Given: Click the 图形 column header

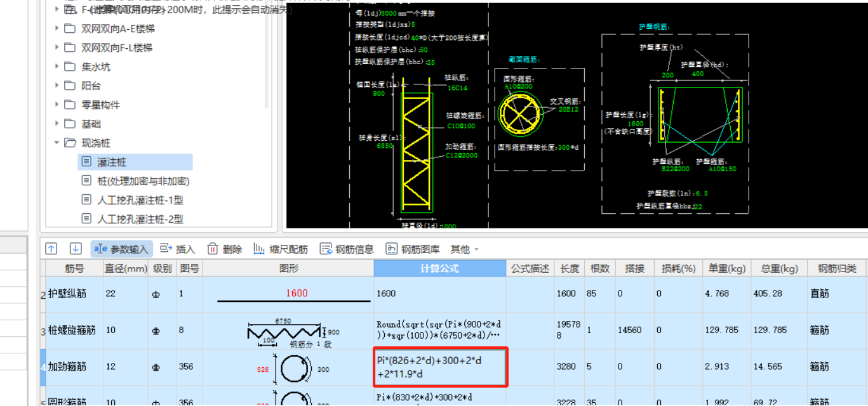Looking at the screenshot, I should tap(288, 268).
